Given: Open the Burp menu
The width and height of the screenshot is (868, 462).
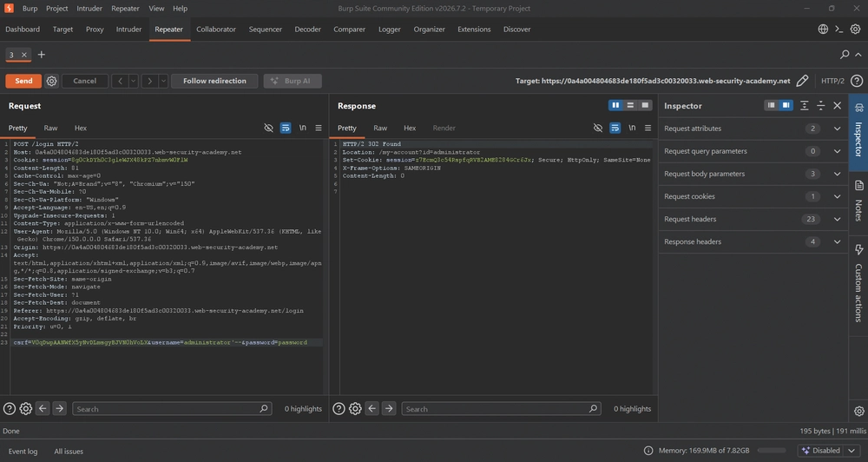Looking at the screenshot, I should tap(30, 9).
